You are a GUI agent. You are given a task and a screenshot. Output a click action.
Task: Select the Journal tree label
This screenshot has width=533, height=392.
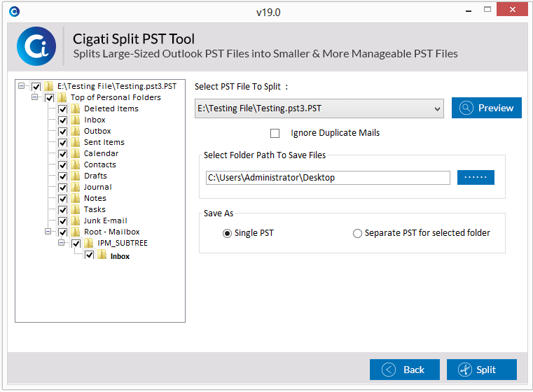pyautogui.click(x=97, y=187)
